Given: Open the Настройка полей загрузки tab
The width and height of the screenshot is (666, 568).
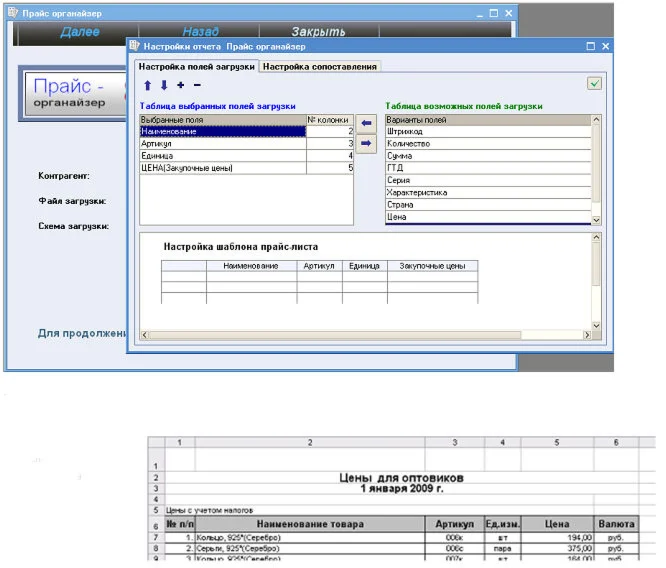Looking at the screenshot, I should tap(196, 66).
